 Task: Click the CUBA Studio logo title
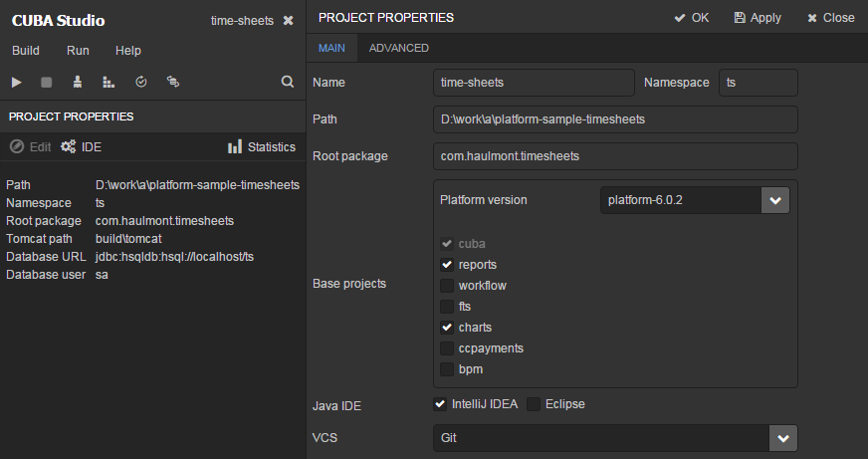[x=58, y=21]
